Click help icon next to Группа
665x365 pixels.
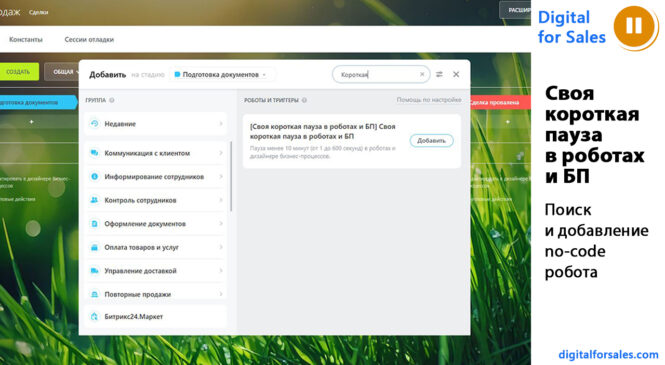point(112,100)
